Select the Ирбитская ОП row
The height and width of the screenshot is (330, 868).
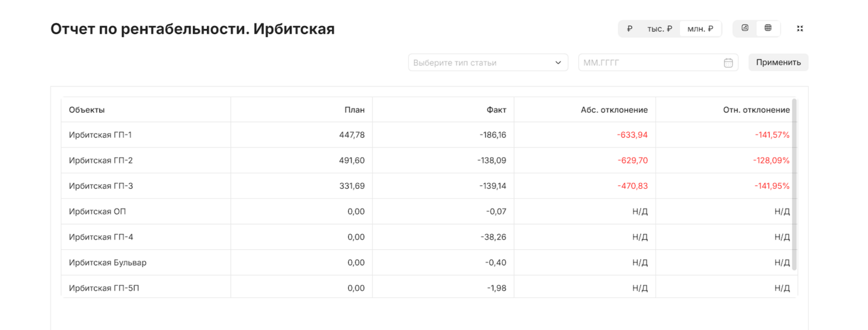(97, 212)
